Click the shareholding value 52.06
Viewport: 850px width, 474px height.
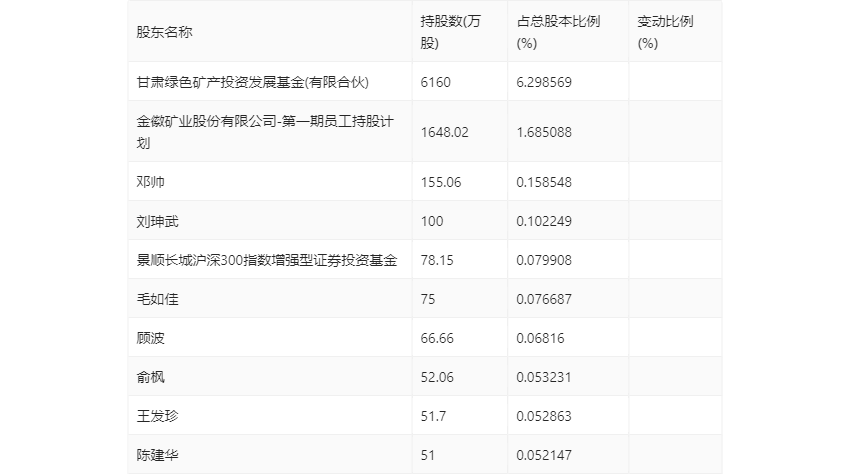(x=437, y=377)
